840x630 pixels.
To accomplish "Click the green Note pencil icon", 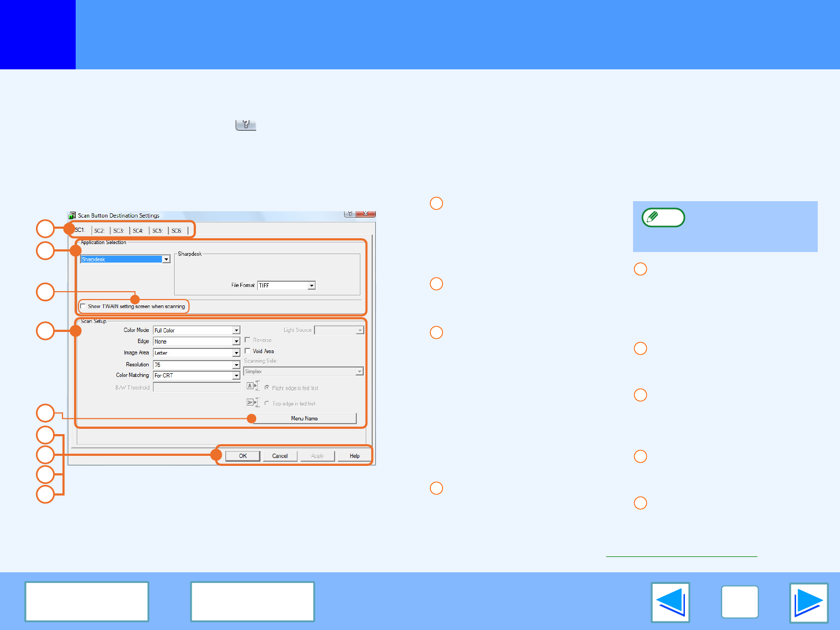I will [663, 218].
